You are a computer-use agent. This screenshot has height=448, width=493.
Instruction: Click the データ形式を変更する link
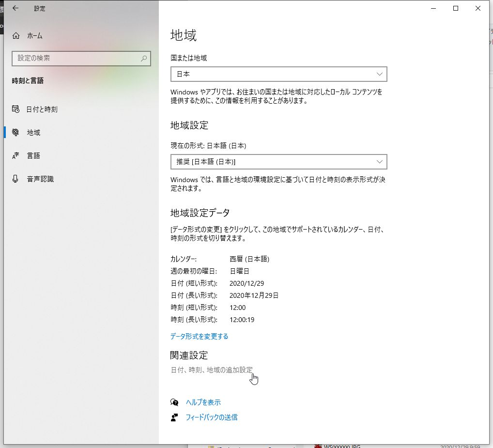coord(200,337)
